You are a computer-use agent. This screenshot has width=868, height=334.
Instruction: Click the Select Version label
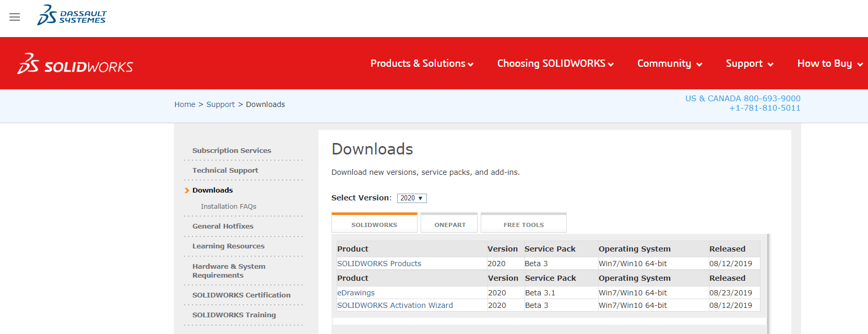pyautogui.click(x=361, y=198)
